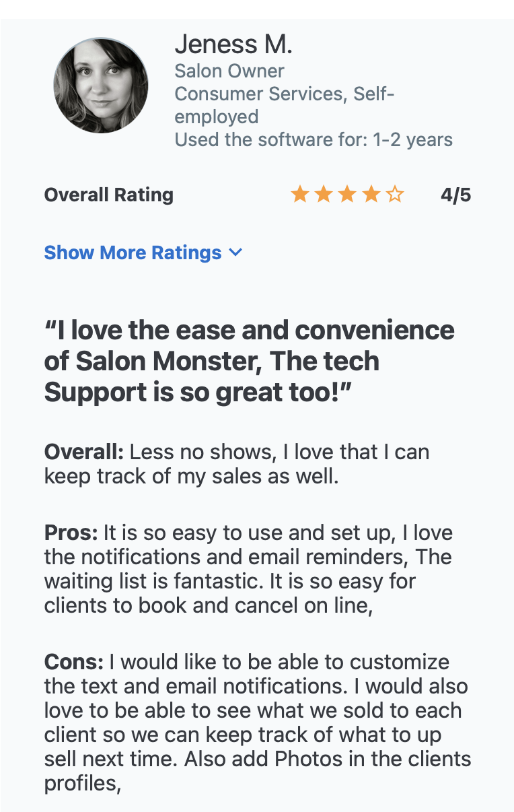514x812 pixels.
Task: Click the 'Used the software for: 1-2 years' line
Action: point(314,139)
